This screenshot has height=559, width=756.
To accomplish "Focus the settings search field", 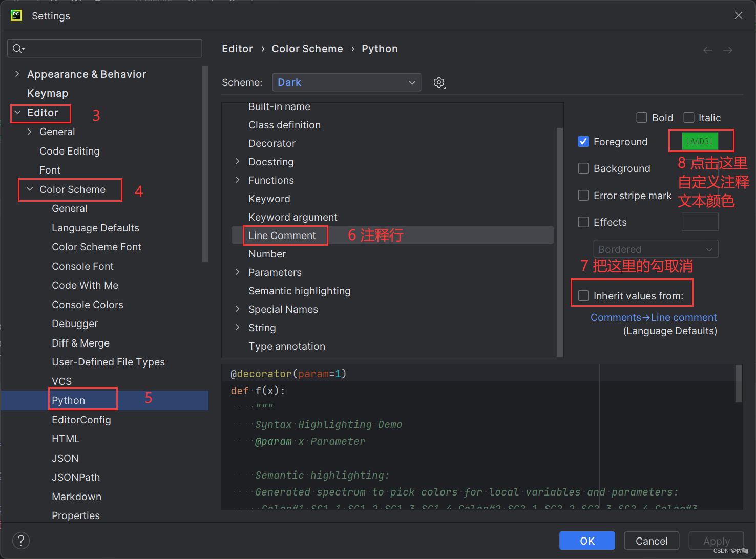I will tap(104, 49).
